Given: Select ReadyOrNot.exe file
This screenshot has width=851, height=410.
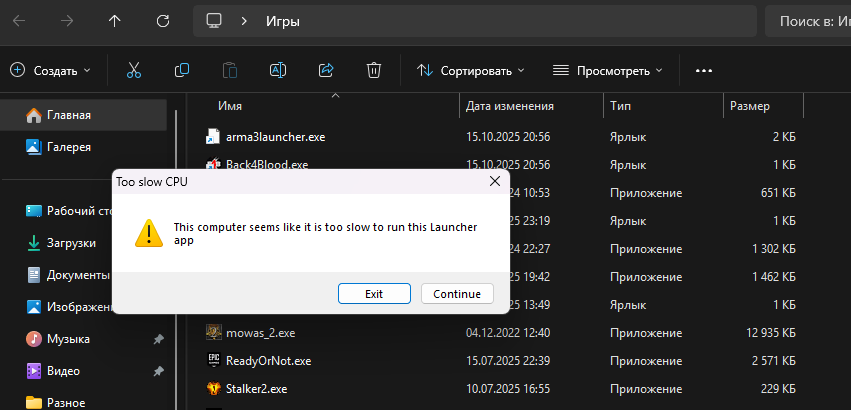Looking at the screenshot, I should coord(268,360).
